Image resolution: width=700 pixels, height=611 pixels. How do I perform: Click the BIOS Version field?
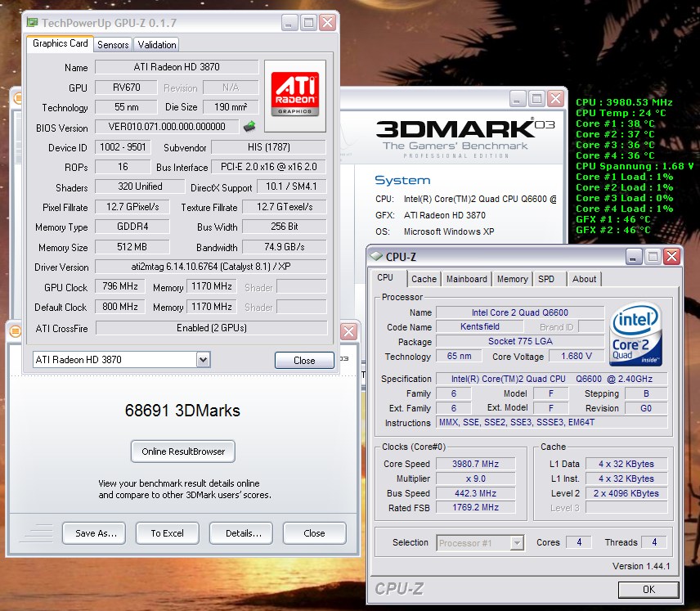(167, 127)
